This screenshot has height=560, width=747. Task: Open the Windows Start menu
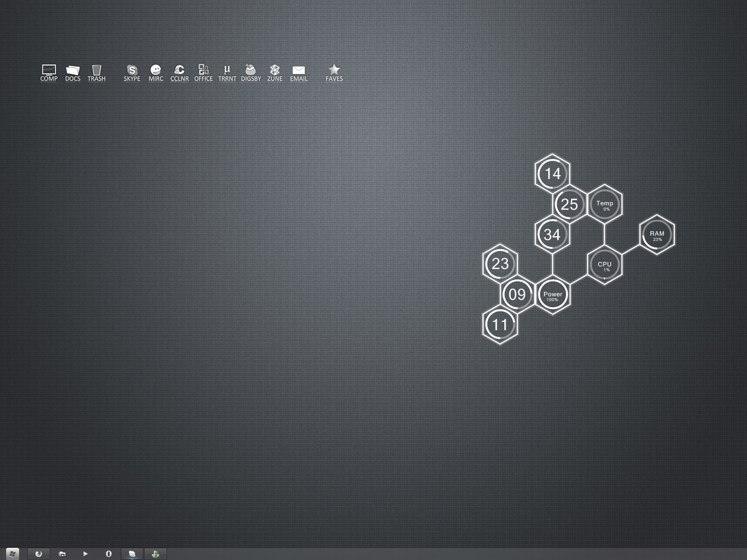(x=13, y=554)
